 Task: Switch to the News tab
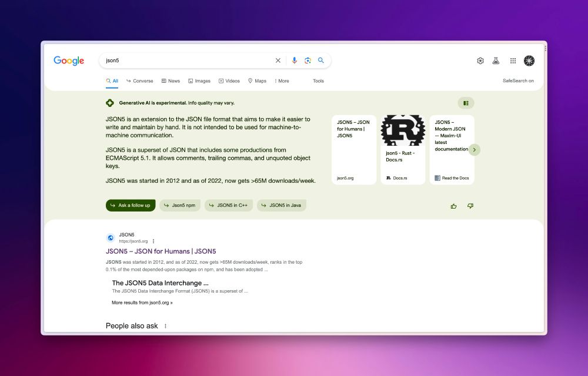pyautogui.click(x=171, y=81)
